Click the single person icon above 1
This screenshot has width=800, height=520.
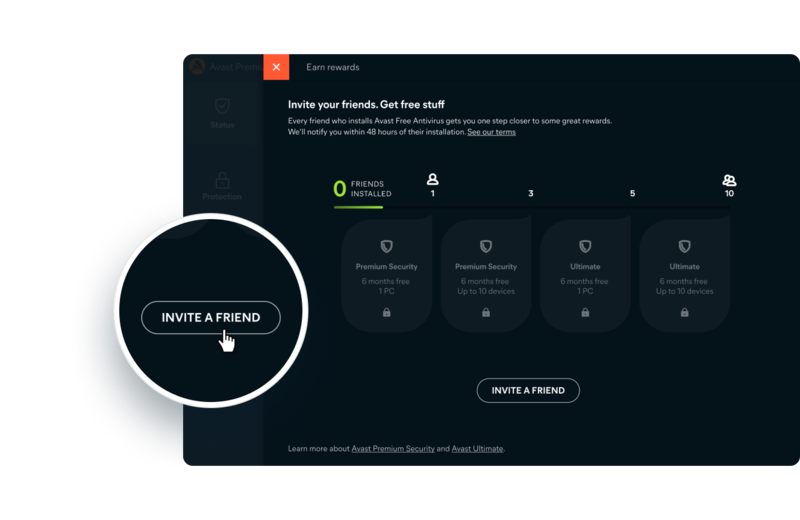[433, 179]
